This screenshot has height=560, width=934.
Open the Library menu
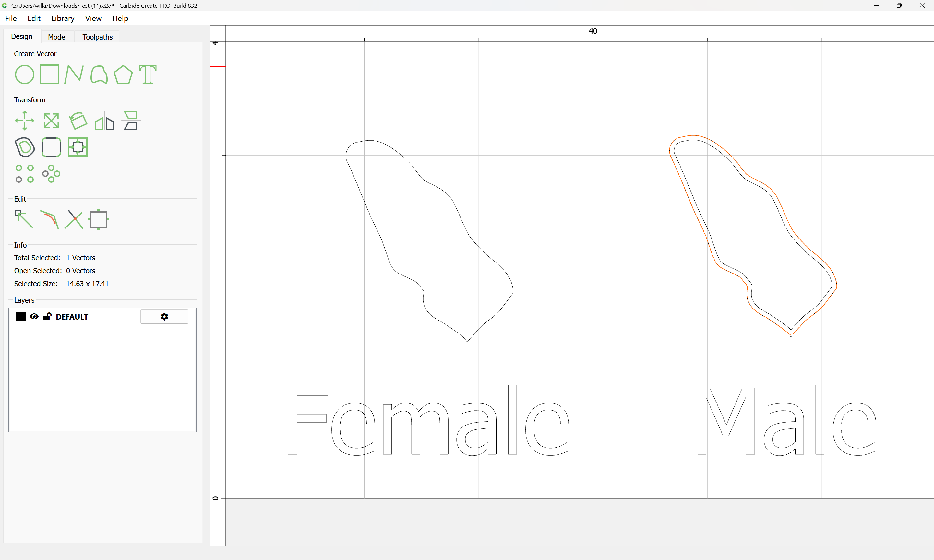click(63, 18)
